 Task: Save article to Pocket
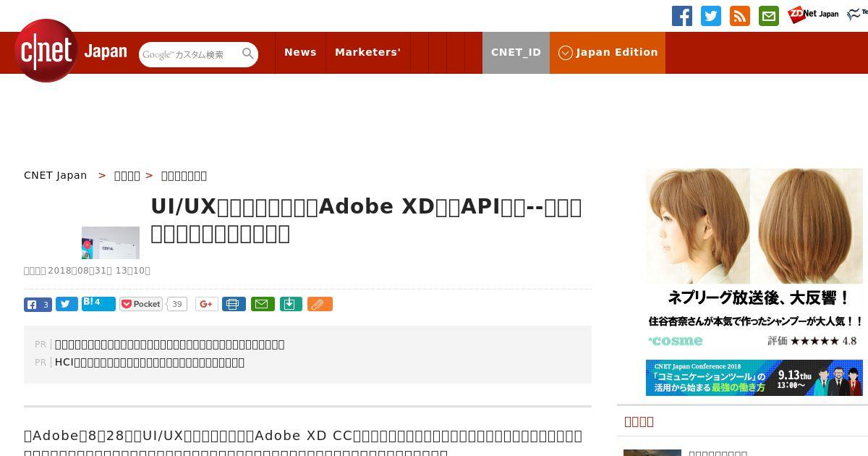coord(142,304)
